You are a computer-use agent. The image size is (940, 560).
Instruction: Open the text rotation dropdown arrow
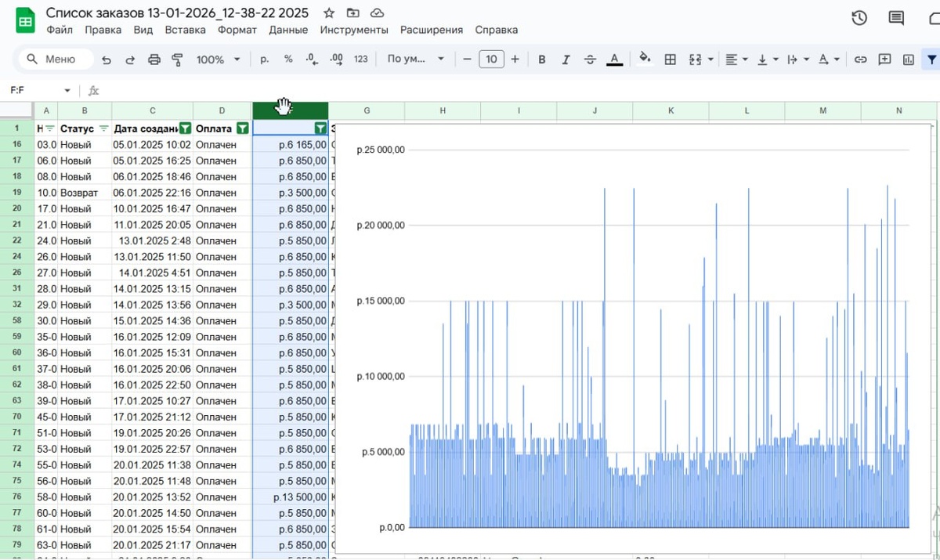pyautogui.click(x=837, y=60)
